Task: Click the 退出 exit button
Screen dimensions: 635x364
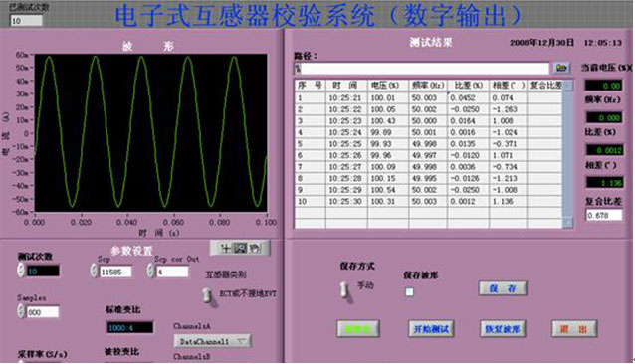Action: click(574, 329)
